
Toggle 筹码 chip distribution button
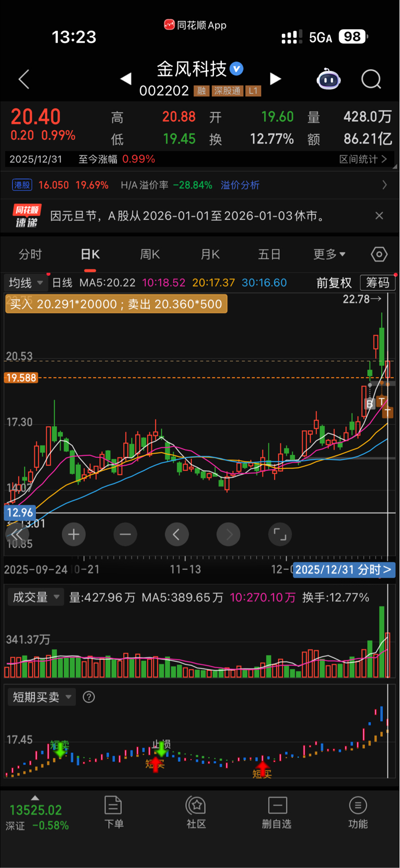point(378,283)
